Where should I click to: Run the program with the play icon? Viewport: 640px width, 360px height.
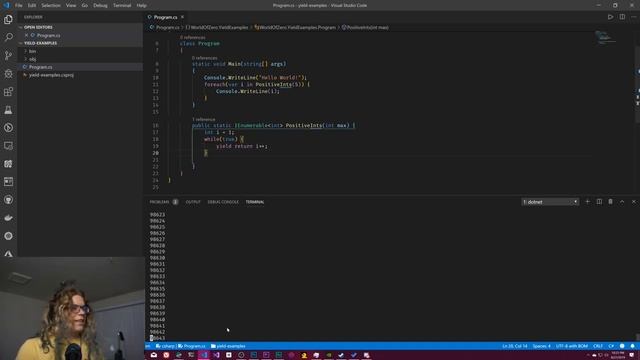tap(610, 17)
